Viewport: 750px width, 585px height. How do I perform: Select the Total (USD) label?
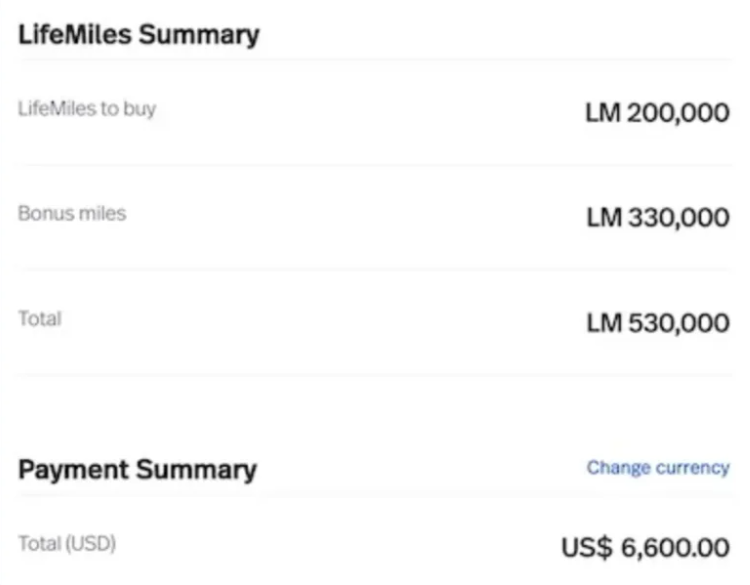[x=67, y=544]
